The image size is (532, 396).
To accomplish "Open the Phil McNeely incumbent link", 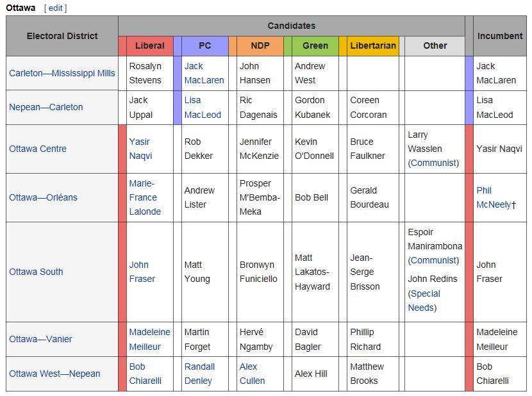I will pos(493,197).
